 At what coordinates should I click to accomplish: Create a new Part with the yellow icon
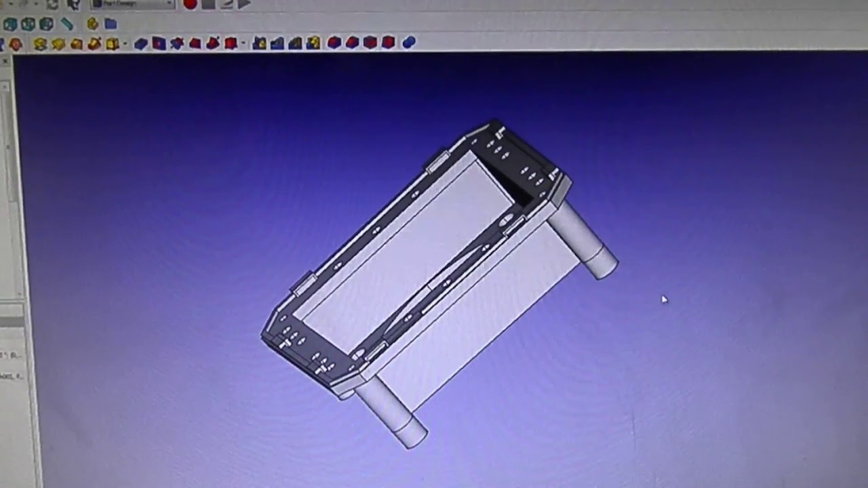(92, 24)
